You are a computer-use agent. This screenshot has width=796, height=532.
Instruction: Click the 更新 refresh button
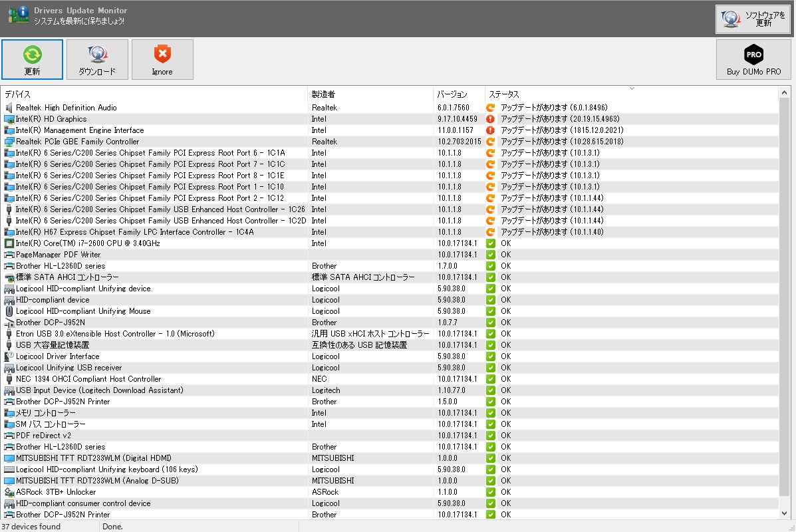click(32, 59)
